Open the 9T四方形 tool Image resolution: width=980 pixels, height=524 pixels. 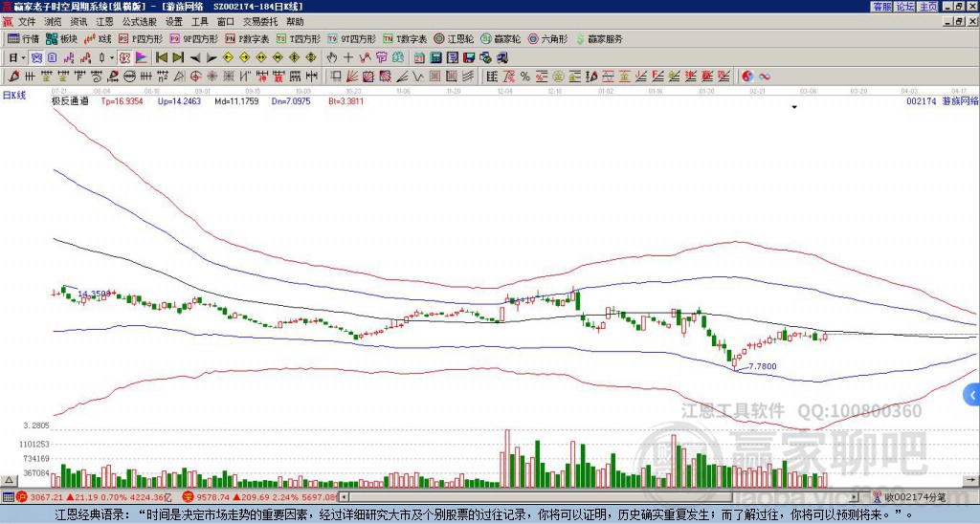[x=352, y=38]
